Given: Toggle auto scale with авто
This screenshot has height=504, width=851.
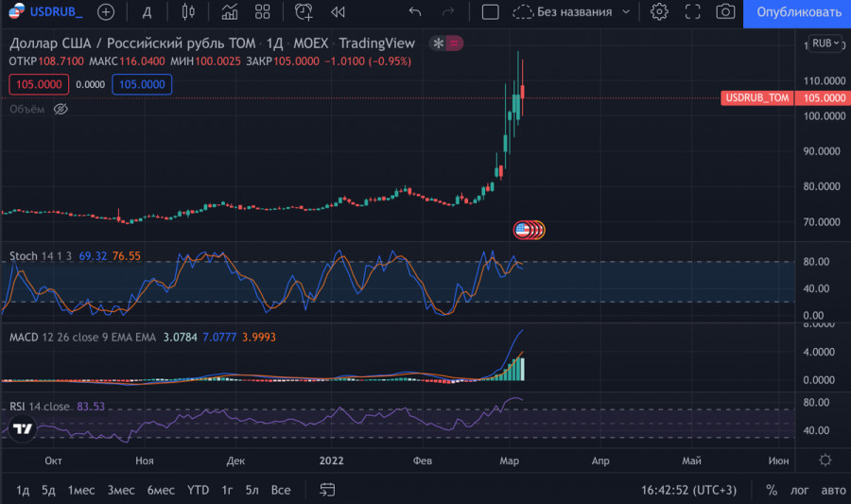Looking at the screenshot, I should coord(832,490).
